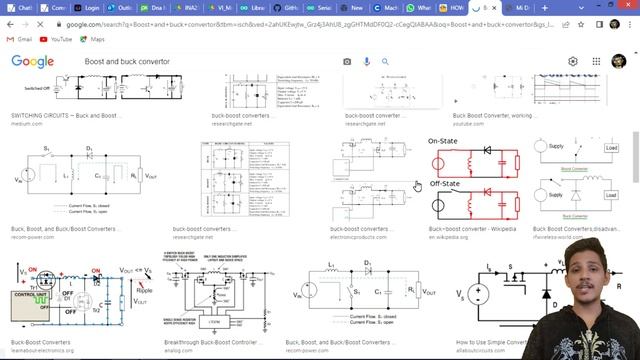The image size is (640, 360).
Task: Open the browser side panel
Action: (x=599, y=24)
